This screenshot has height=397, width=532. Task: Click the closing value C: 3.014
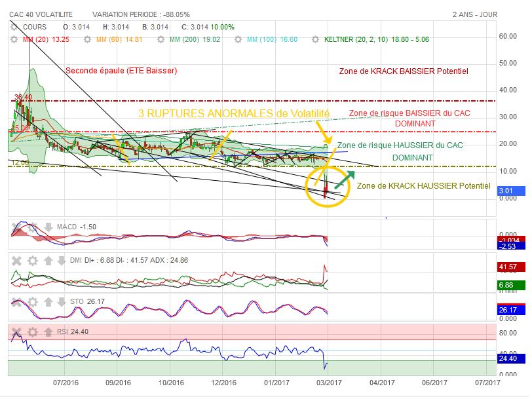point(195,27)
